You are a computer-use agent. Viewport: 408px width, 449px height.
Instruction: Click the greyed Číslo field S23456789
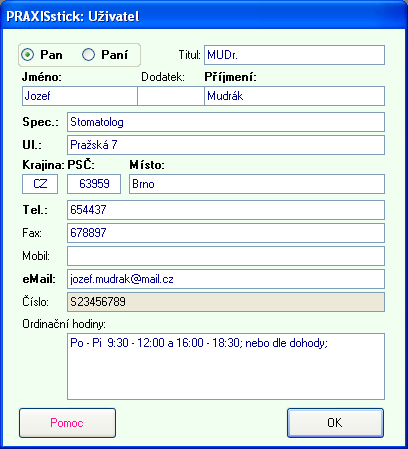point(226,302)
